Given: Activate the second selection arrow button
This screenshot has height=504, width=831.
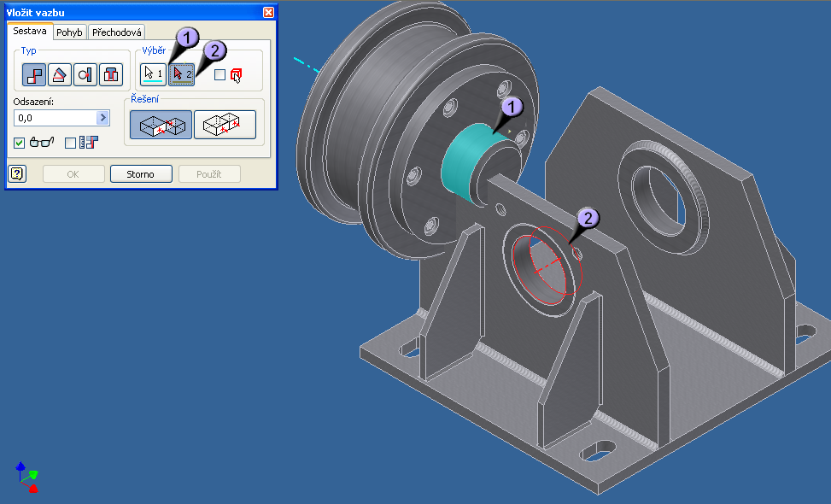Looking at the screenshot, I should pyautogui.click(x=181, y=74).
